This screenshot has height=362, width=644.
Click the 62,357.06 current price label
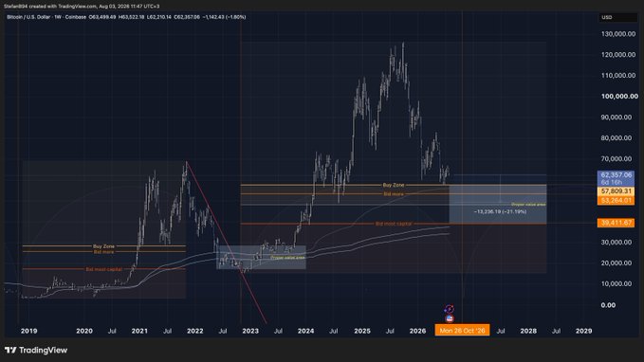click(x=616, y=175)
